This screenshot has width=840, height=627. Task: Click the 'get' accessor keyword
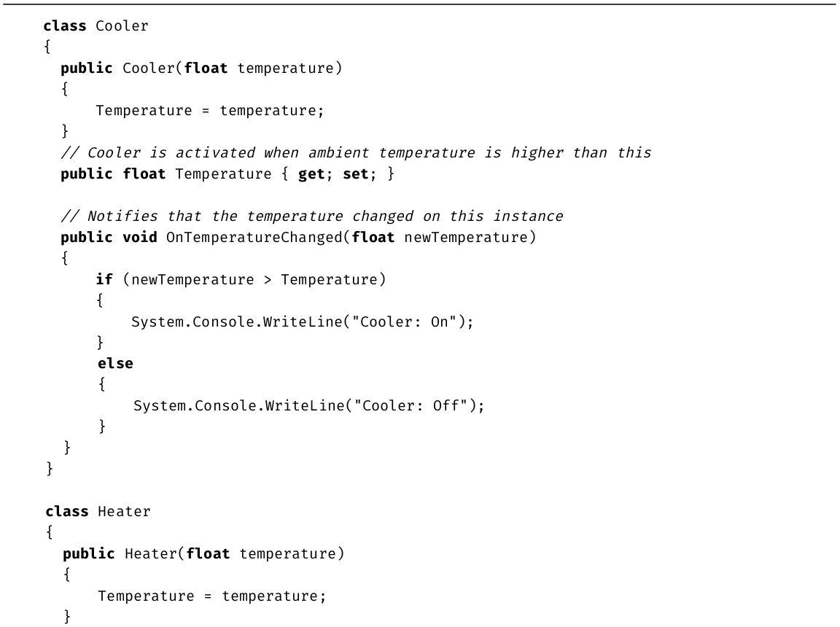[x=311, y=174]
